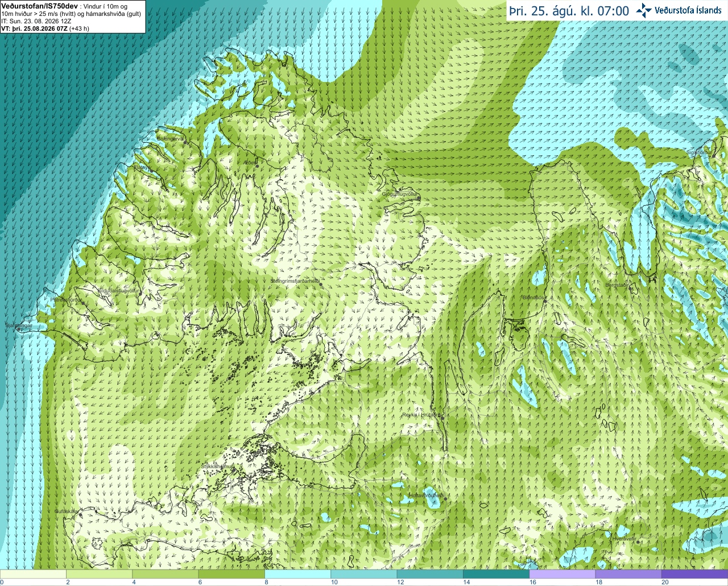Click the Bergstaðir station label
Screen dimensions: 728x586
pos(617,285)
